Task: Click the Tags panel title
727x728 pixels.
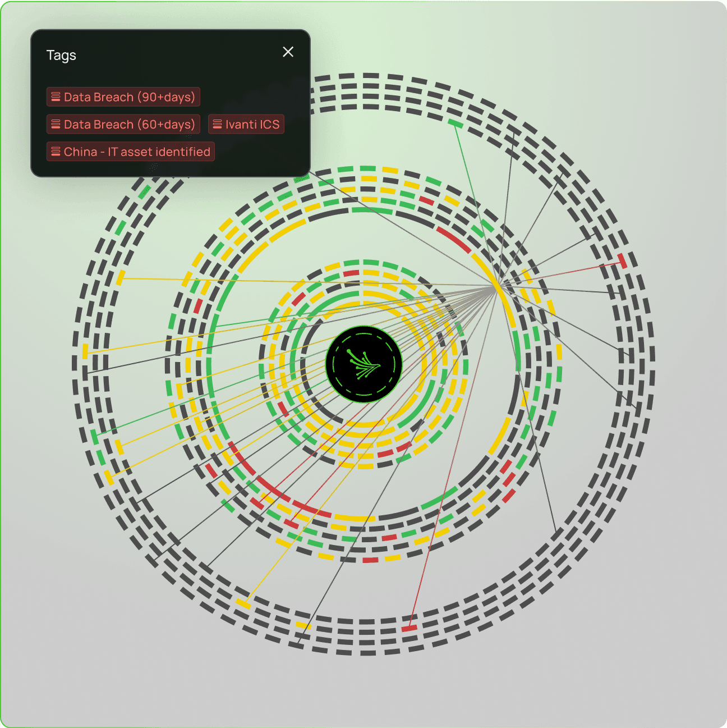Action: point(61,56)
